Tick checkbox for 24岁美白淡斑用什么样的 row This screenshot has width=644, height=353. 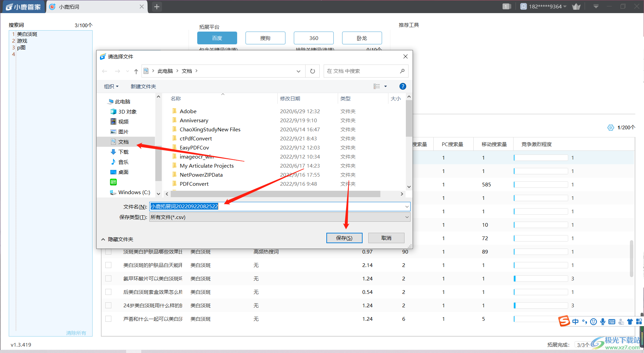click(108, 305)
